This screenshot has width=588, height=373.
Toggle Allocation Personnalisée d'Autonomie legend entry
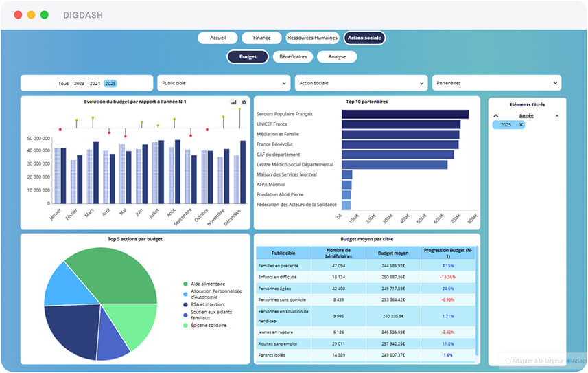tap(212, 294)
